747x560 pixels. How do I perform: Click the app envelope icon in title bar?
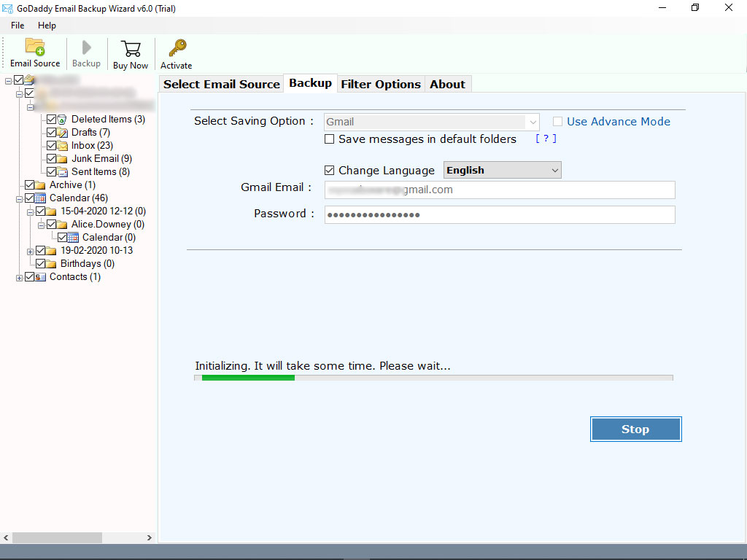7,9
